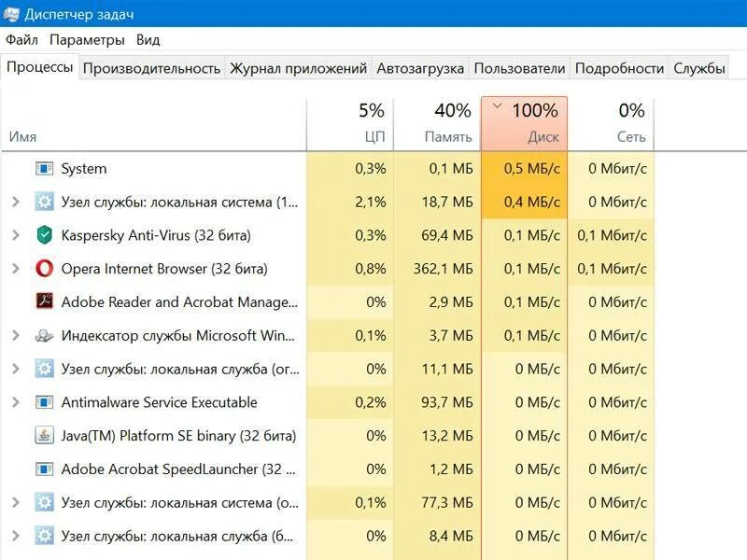Expand the Kaspersky Anti-Virus process group
Screen dimensions: 747x560
pyautogui.click(x=15, y=235)
